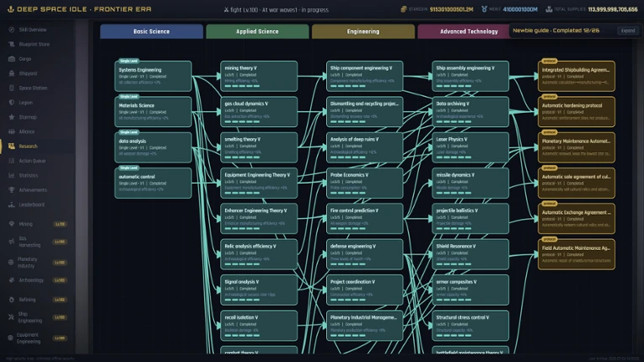The image size is (644, 362).
Task: Select Automatic hardening protocol card
Action: click(577, 111)
